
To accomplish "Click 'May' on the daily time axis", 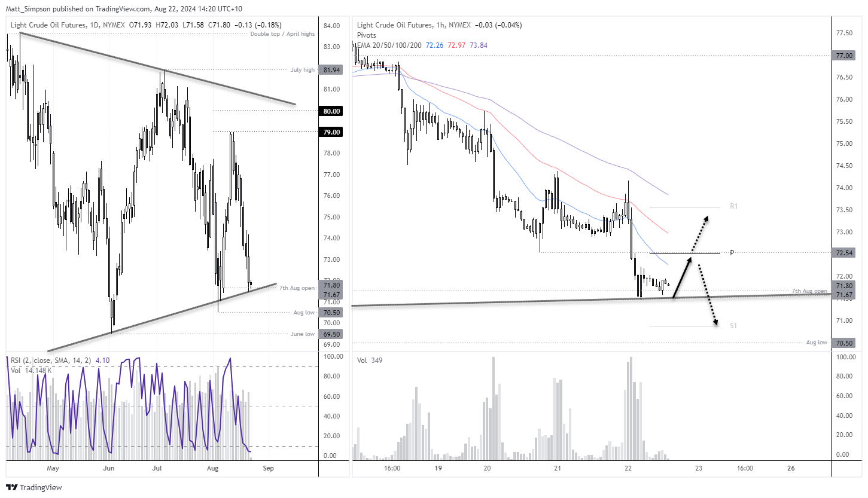I will point(53,469).
